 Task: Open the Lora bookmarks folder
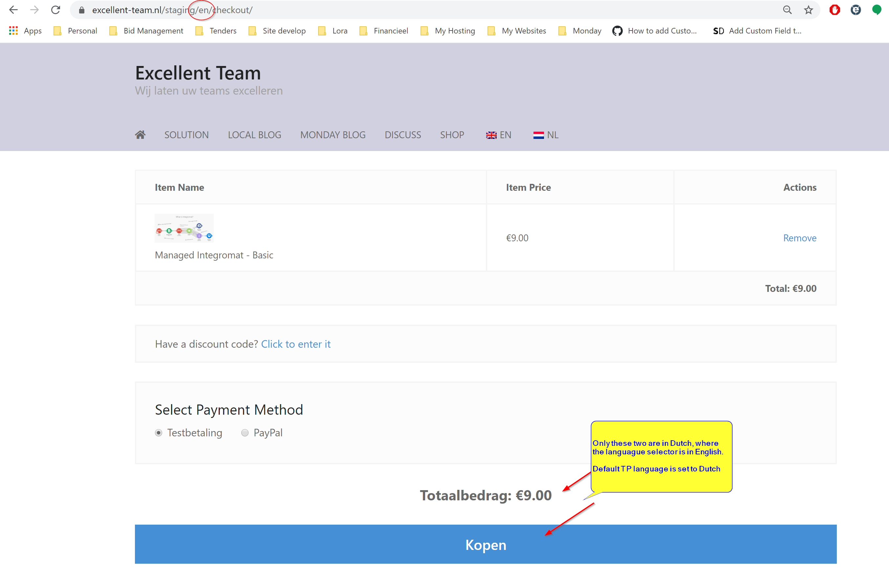point(333,31)
